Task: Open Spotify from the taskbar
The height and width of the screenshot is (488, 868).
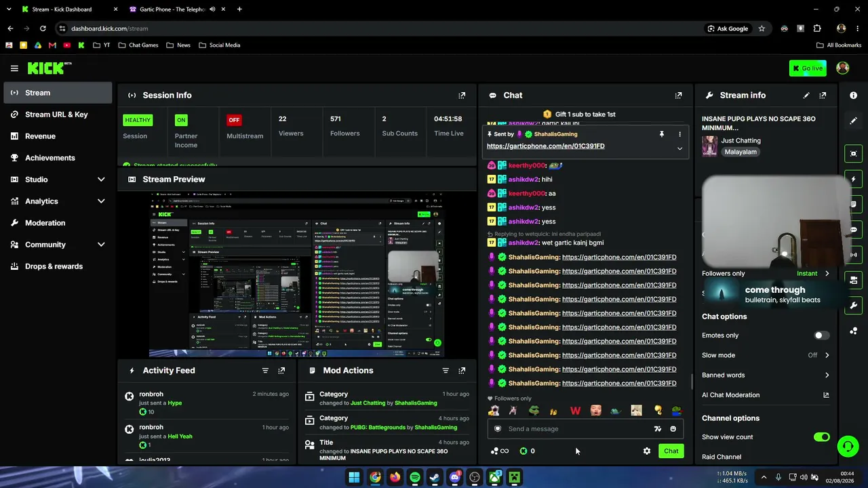Action: pos(415,477)
